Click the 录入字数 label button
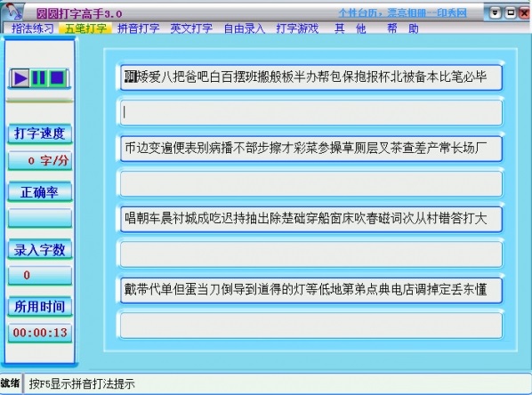This screenshot has height=395, width=532. point(40,250)
